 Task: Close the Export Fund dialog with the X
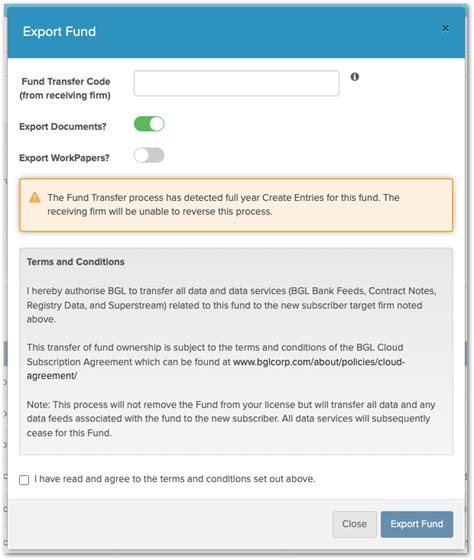click(445, 28)
